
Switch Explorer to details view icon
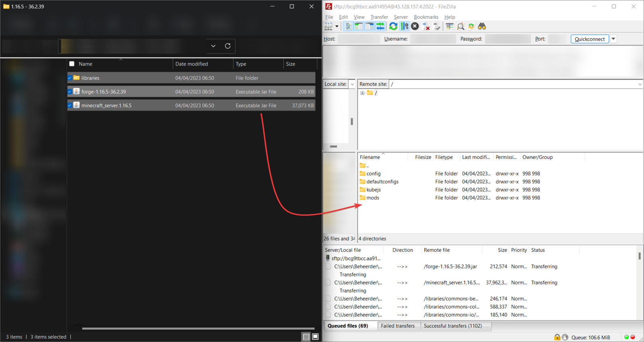point(306,337)
